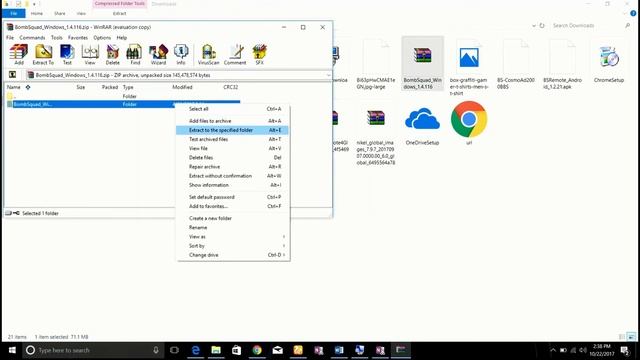Open the WinRAR Commands menu

point(32,38)
